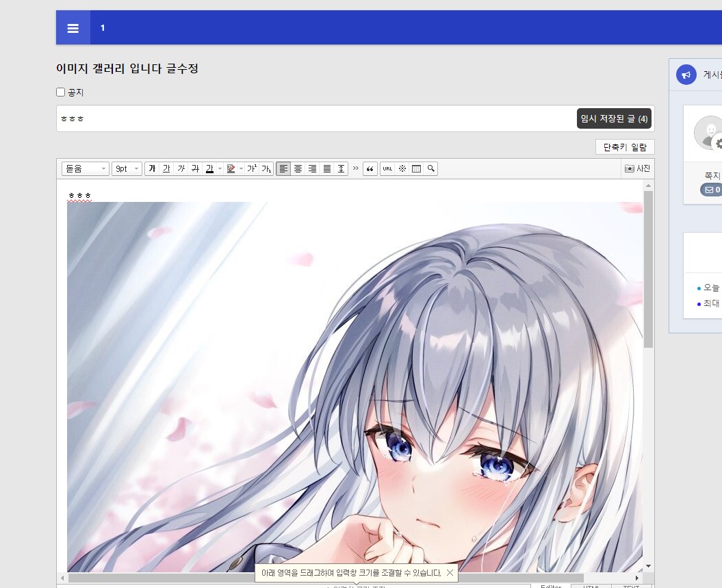Apply the font color swatch
This screenshot has height=588, width=722.
pos(209,168)
